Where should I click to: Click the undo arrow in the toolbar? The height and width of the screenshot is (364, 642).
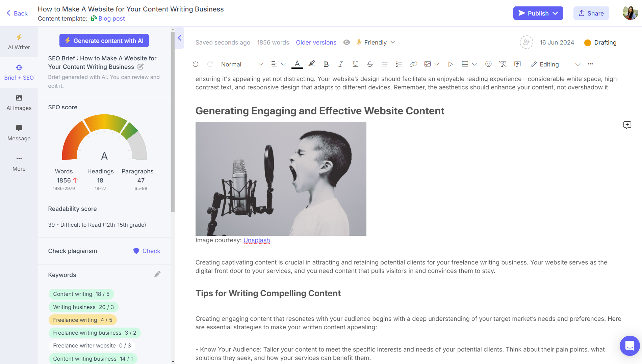click(196, 64)
